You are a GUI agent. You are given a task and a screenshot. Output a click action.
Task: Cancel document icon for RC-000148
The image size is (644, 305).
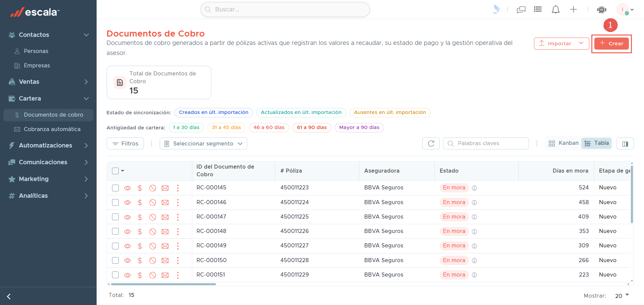click(153, 231)
